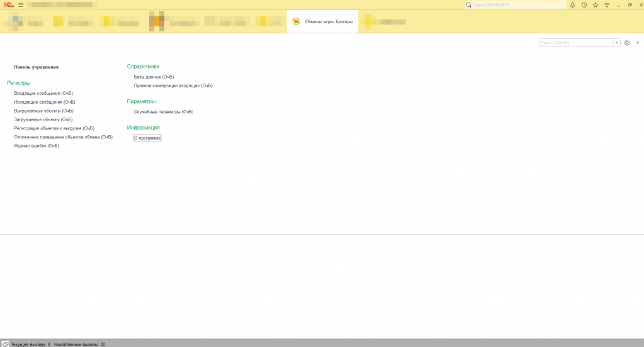Screen dimensions: 644x347
Task: Open Входящие сообщения (ОчБ)
Action: [x=43, y=93]
